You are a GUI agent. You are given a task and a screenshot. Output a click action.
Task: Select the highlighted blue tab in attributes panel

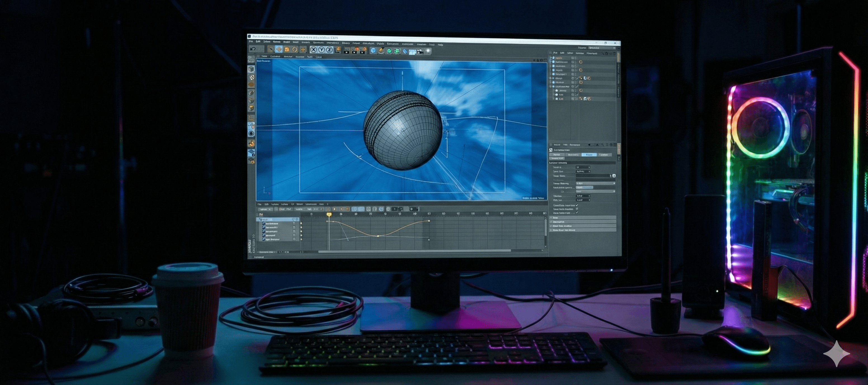[x=589, y=155]
